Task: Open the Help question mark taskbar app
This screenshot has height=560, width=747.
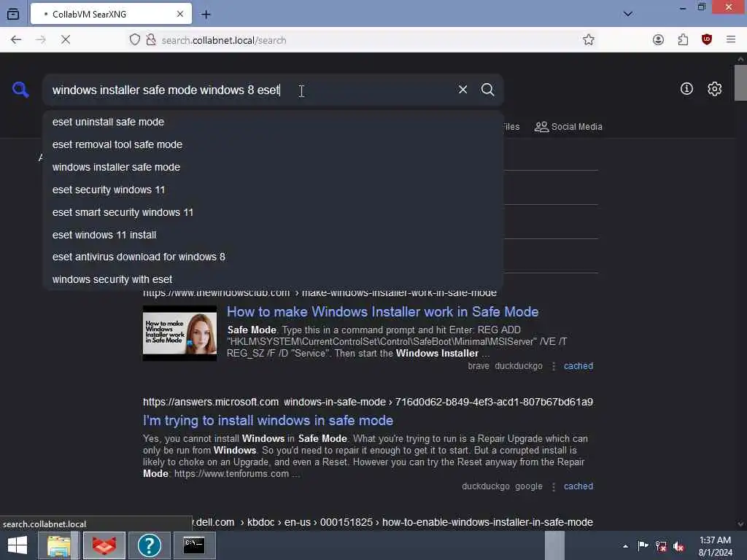Action: [149, 545]
